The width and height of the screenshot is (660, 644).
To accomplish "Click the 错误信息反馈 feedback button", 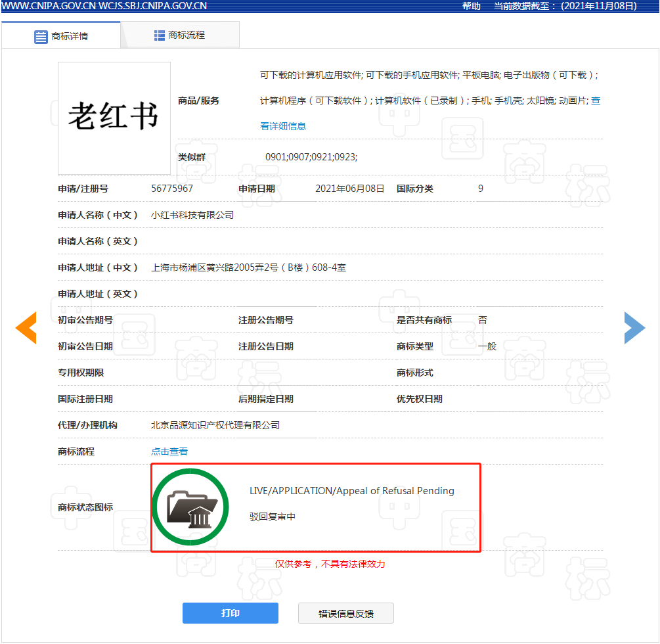I will click(346, 613).
